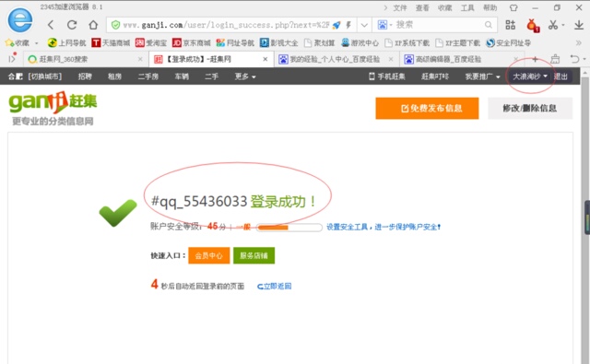Viewport: 590px width, 364px height.
Task: Open the 工具 menu
Action: (x=467, y=7)
